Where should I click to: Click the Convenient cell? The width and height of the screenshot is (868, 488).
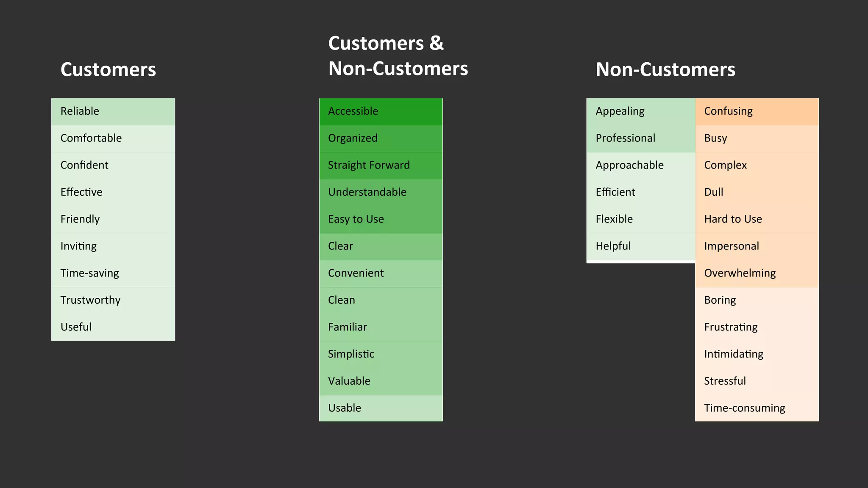[381, 273]
